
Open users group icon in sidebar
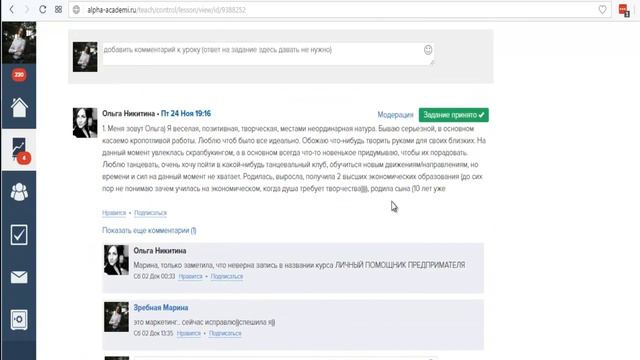click(19, 192)
